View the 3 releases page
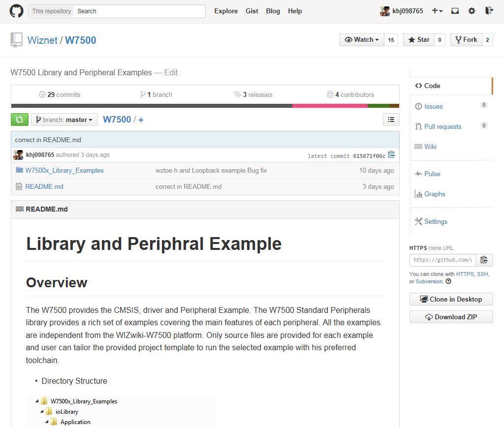The image size is (504, 427). pos(253,94)
